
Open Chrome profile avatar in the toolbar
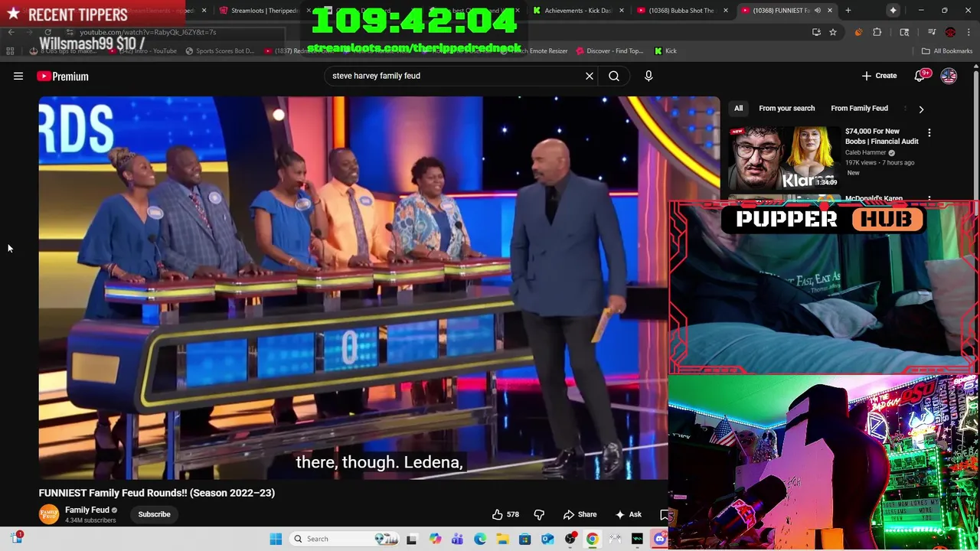[950, 32]
